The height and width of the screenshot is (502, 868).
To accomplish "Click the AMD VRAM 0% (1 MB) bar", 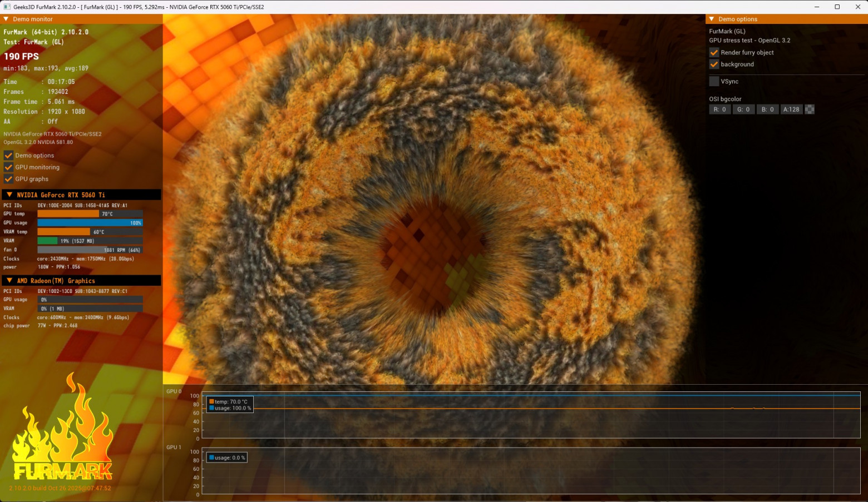I will click(x=90, y=309).
